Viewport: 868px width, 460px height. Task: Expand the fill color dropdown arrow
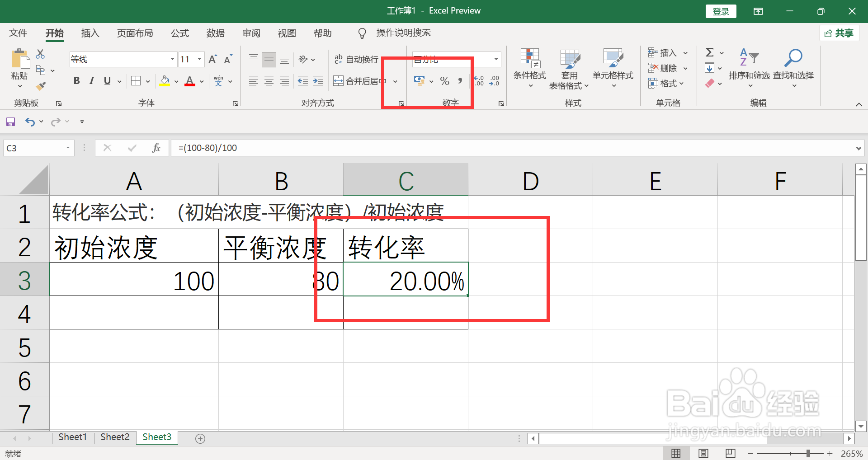(x=176, y=81)
